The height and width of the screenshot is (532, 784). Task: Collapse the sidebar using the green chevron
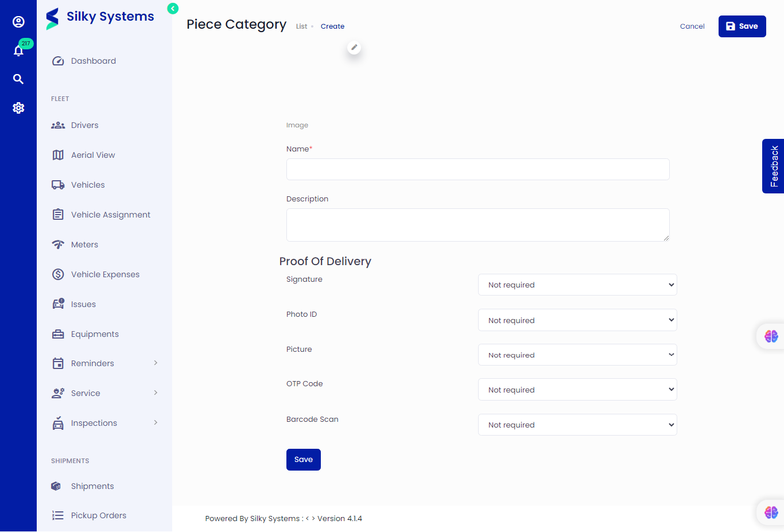172,9
